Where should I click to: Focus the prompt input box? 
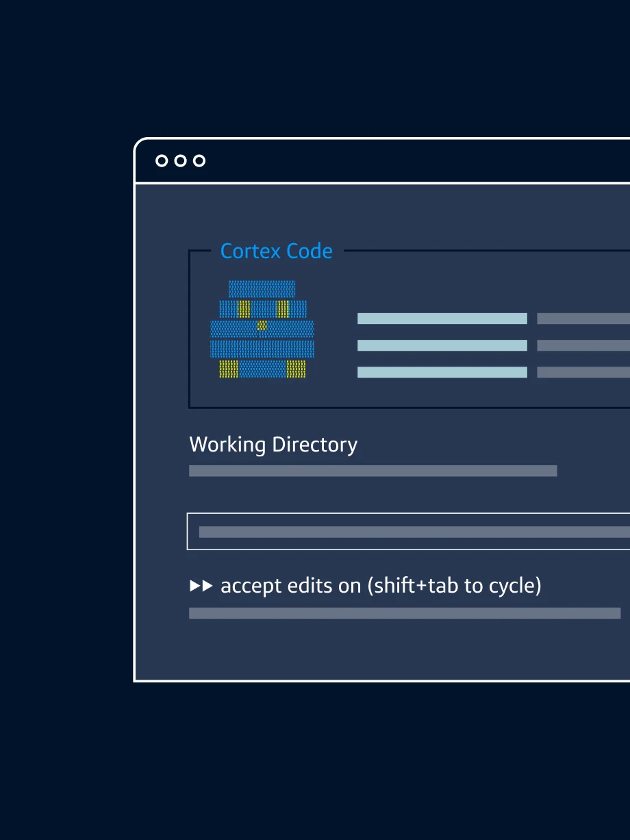(408, 531)
